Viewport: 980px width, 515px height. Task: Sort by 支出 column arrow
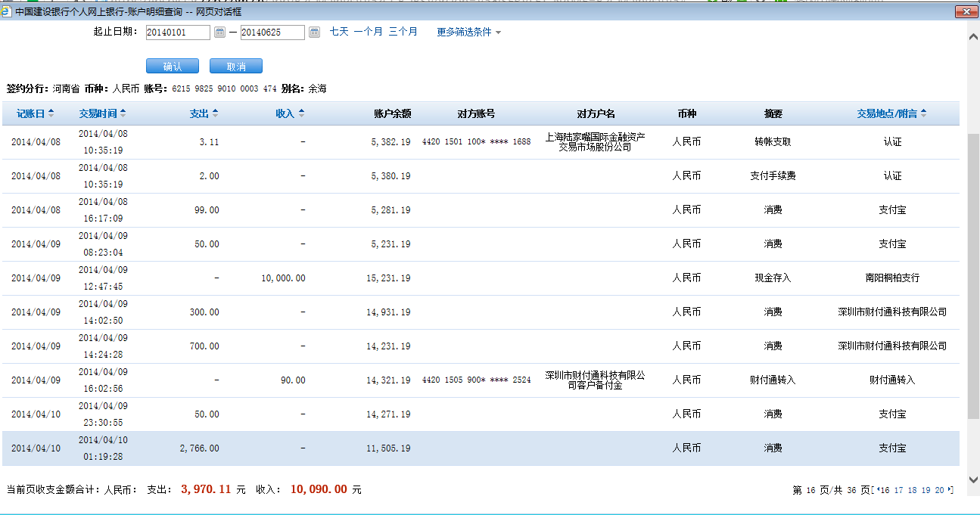click(x=215, y=113)
